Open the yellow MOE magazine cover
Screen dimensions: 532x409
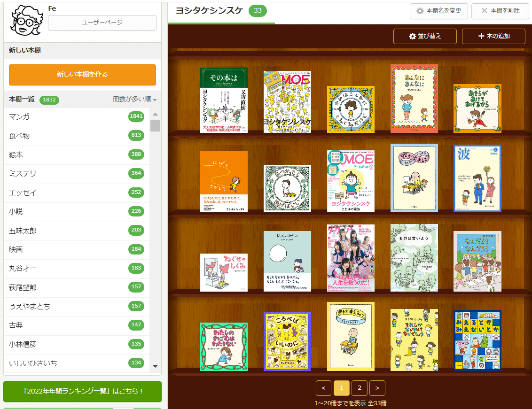(287, 102)
